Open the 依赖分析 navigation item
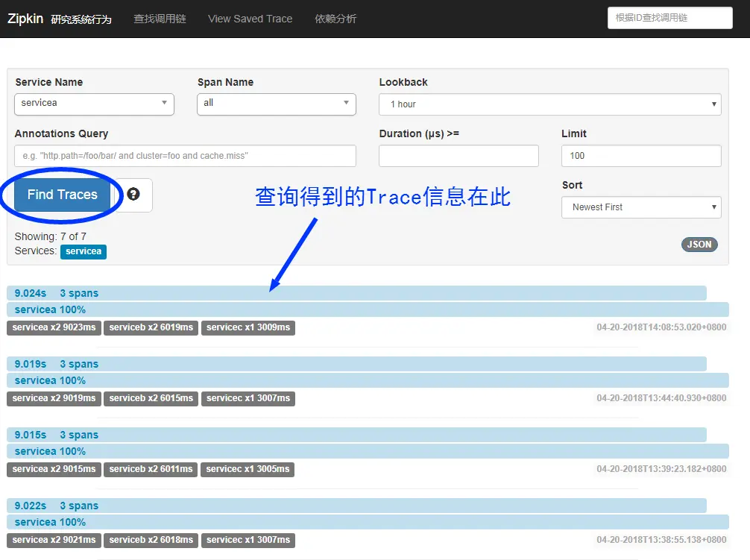 click(x=335, y=19)
